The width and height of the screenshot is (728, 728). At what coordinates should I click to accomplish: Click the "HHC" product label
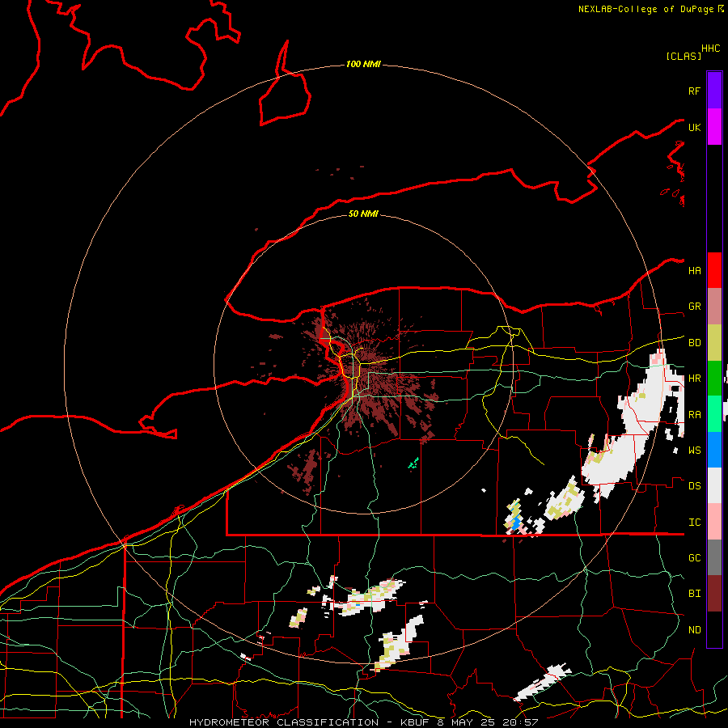(x=711, y=49)
